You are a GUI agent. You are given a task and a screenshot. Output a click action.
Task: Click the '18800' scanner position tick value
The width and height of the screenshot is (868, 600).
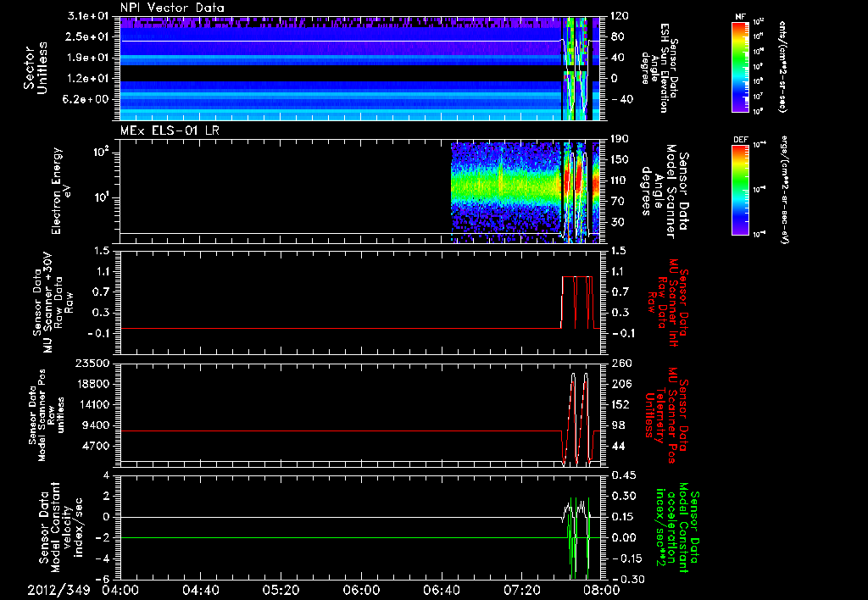92,384
